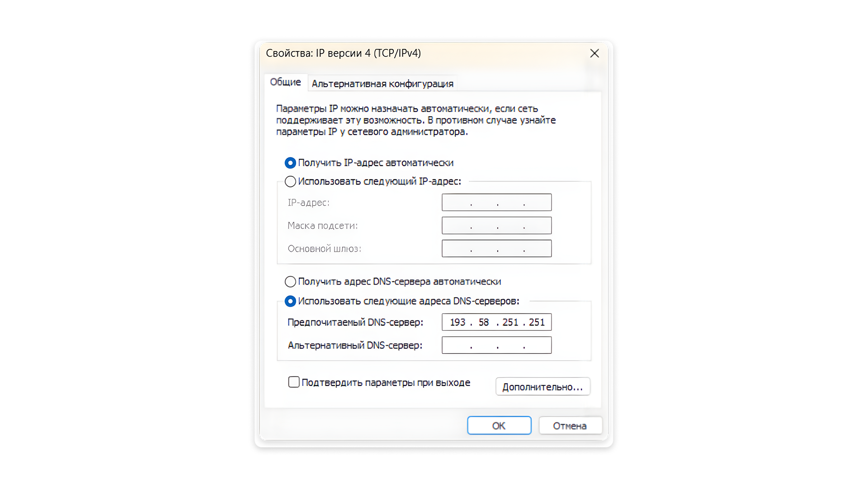Click the IP-адрес input field
The image size is (868, 488).
click(496, 202)
